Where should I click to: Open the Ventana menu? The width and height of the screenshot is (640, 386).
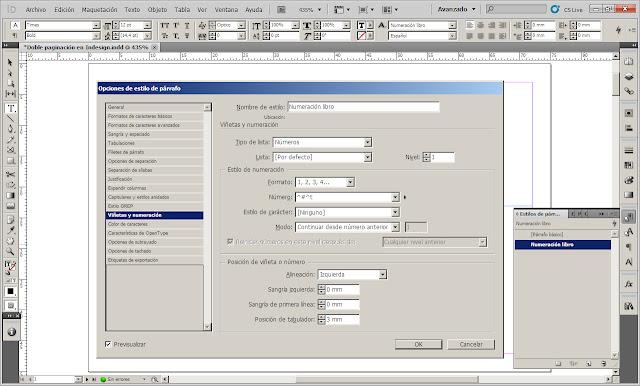[x=226, y=9]
